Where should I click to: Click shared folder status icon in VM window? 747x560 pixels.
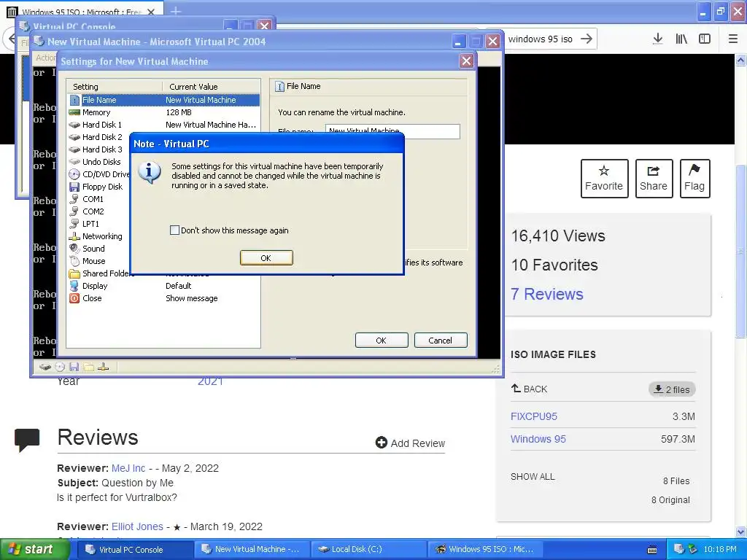88,367
